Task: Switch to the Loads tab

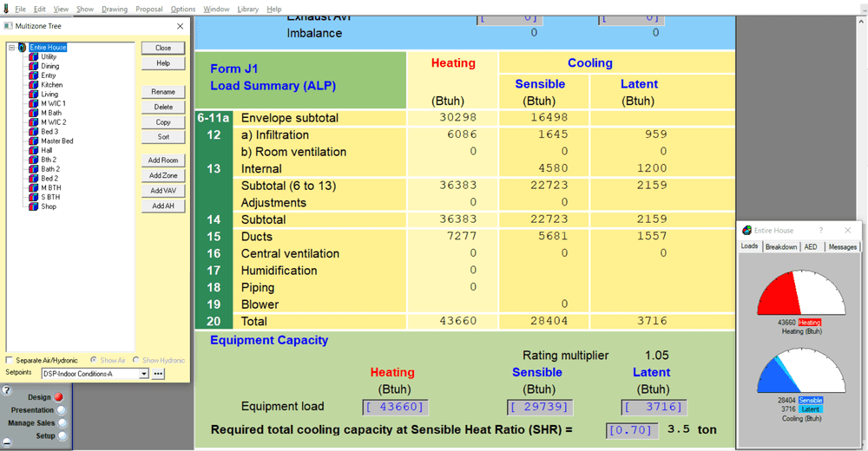Action: coord(750,246)
